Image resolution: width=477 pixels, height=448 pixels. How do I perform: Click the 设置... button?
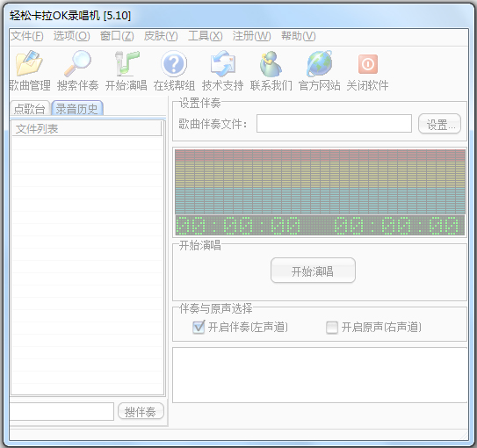(439, 124)
